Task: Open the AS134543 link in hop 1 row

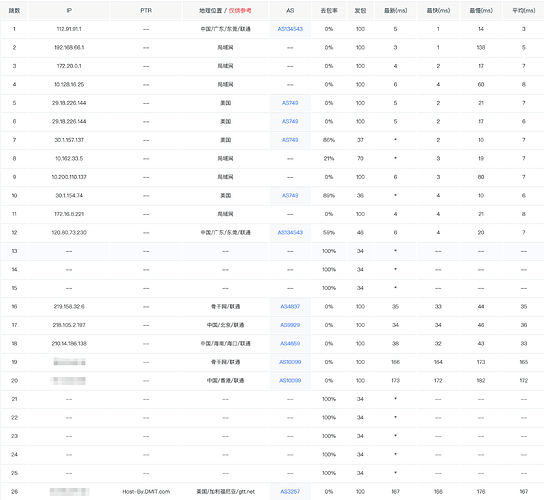Action: tap(290, 29)
